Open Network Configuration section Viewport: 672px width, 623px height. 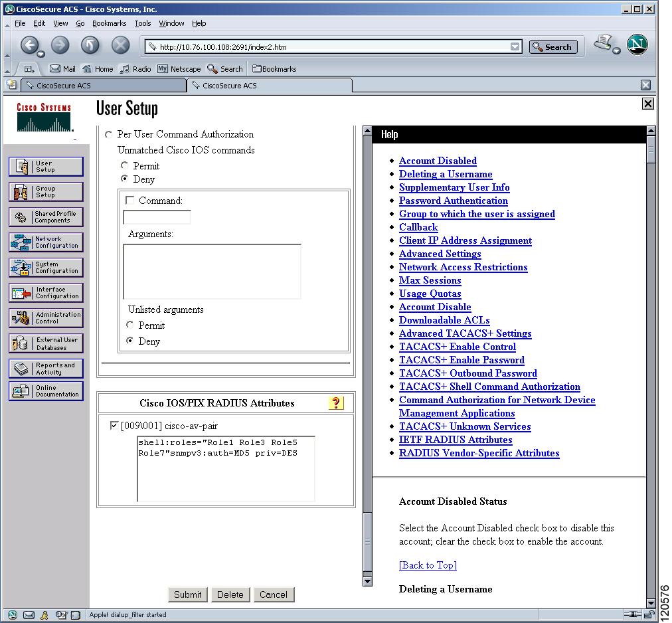pos(46,242)
